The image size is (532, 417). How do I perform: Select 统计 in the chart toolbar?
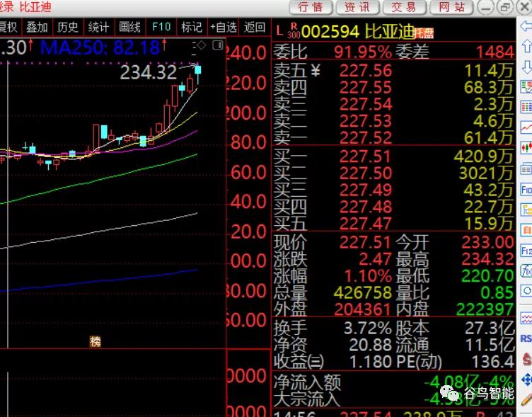(99, 27)
